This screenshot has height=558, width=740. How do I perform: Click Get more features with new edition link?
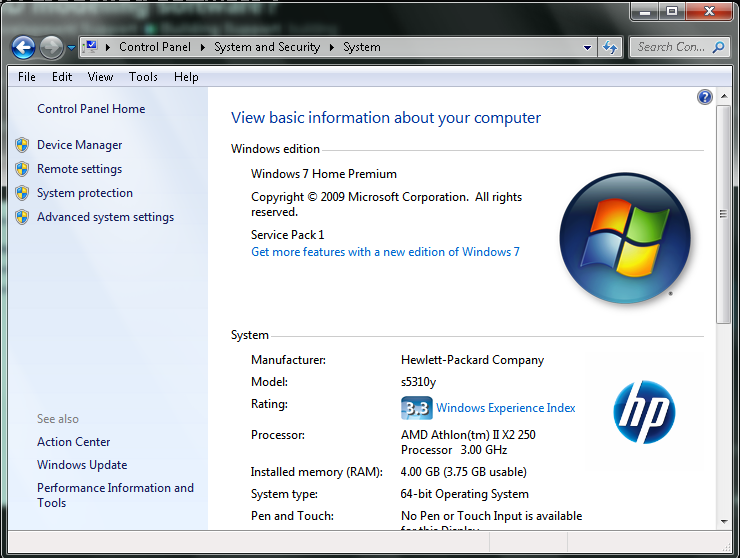385,252
